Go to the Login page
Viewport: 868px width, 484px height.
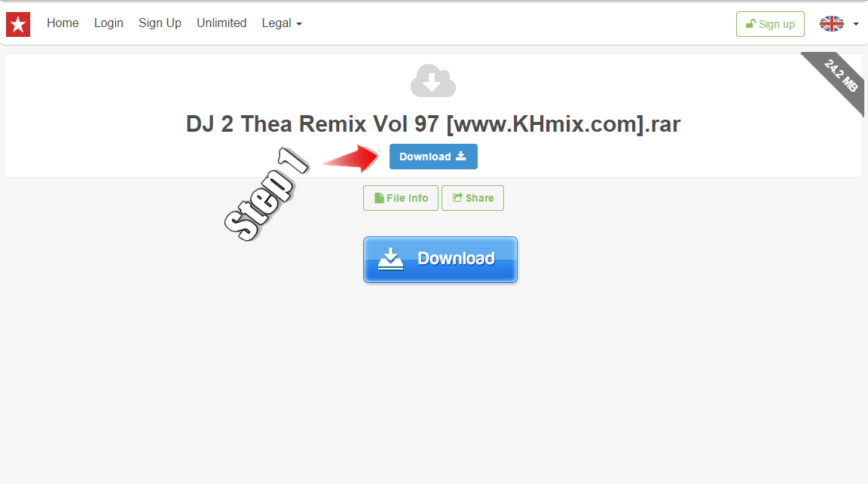point(108,23)
